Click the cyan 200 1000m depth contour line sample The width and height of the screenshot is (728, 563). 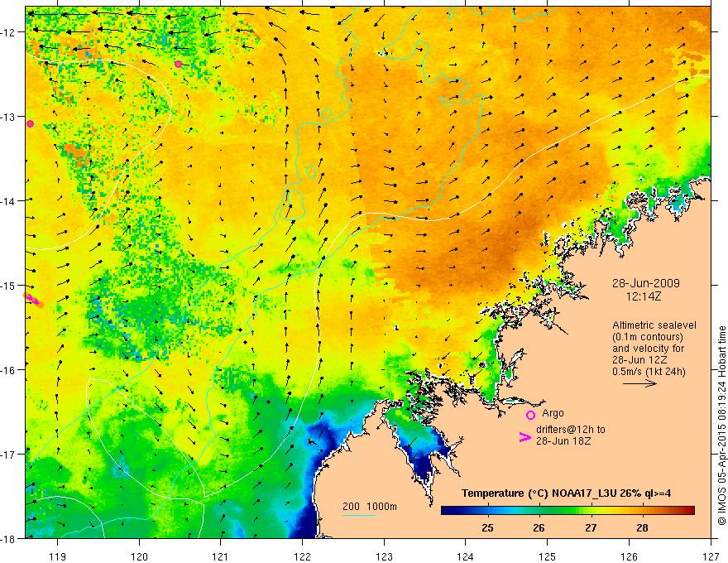(x=359, y=515)
